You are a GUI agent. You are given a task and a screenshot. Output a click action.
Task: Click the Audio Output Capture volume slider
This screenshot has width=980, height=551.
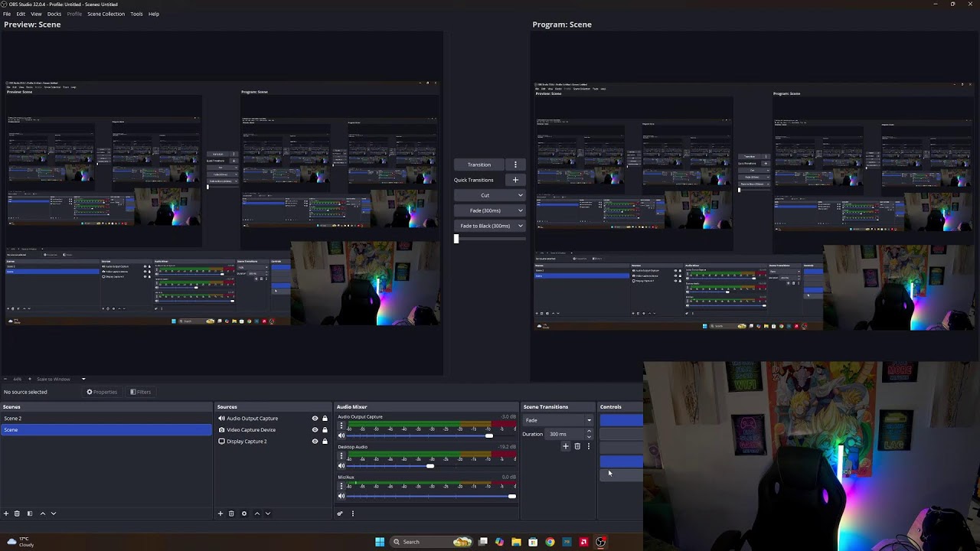tap(432, 435)
